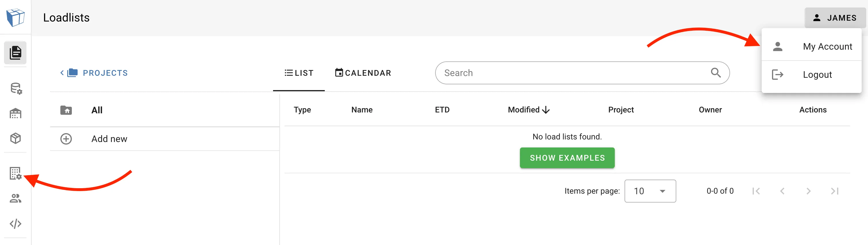Focus the Search input field
Screen dimensions: 868x245
pos(573,73)
